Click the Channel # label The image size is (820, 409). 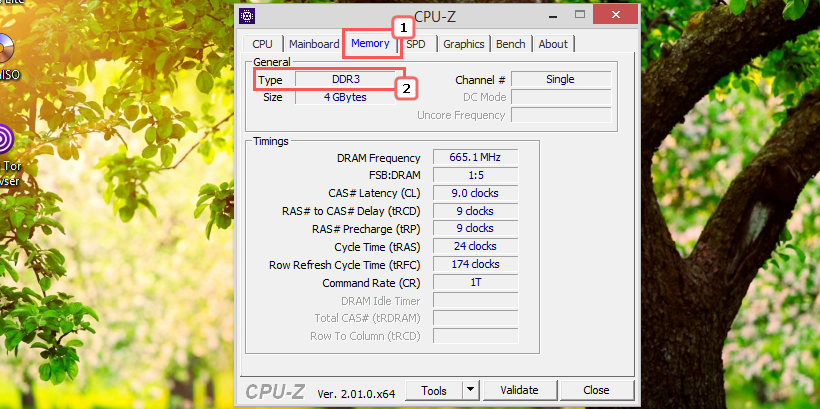(x=481, y=80)
